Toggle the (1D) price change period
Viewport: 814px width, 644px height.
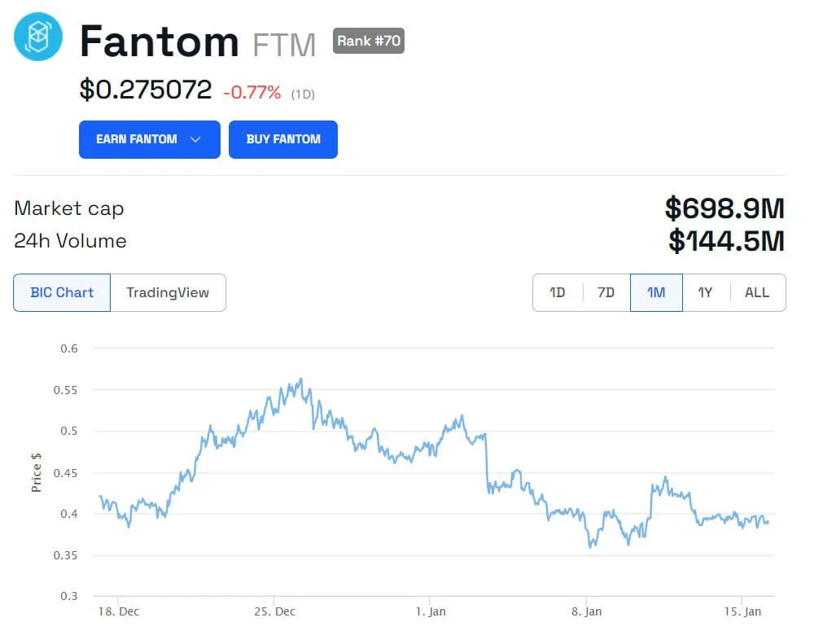[x=302, y=94]
